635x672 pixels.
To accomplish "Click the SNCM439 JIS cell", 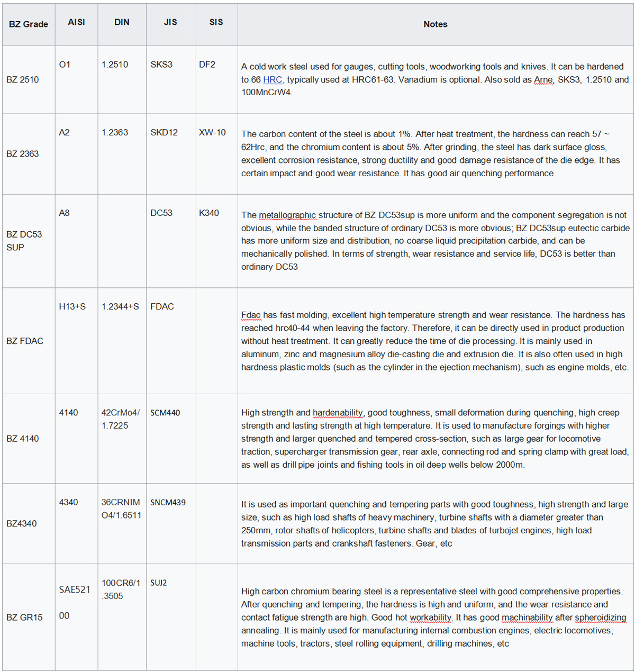I will [168, 503].
